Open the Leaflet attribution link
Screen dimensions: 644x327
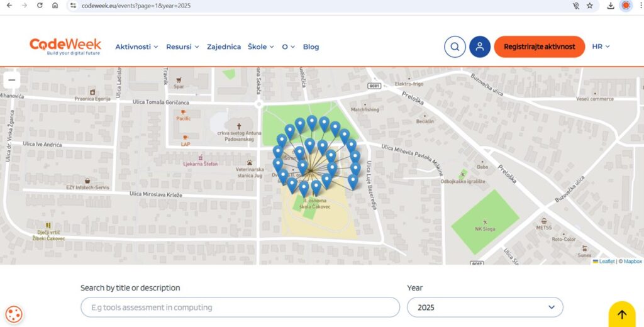point(606,261)
